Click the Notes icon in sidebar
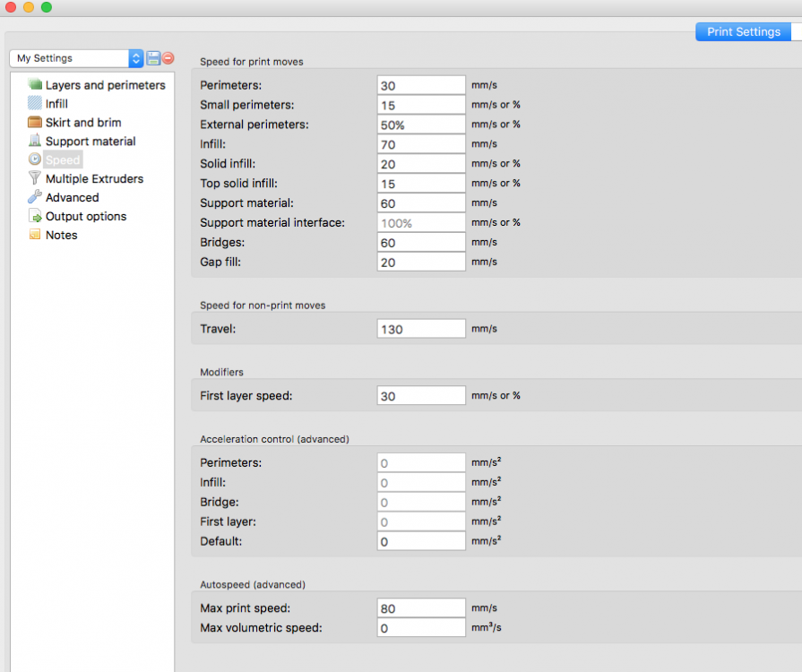Image resolution: width=802 pixels, height=672 pixels. click(x=35, y=236)
